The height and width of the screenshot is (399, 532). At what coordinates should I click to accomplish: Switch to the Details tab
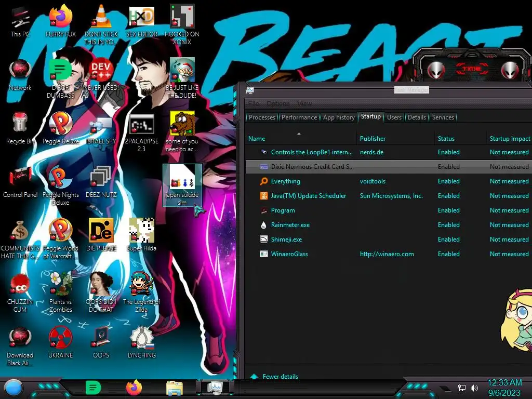click(417, 117)
